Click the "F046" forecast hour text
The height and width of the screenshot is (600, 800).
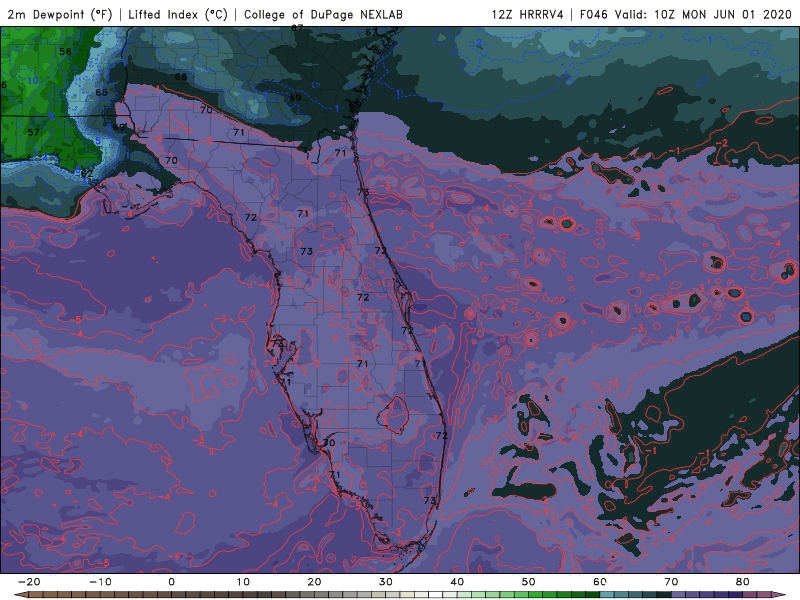594,14
